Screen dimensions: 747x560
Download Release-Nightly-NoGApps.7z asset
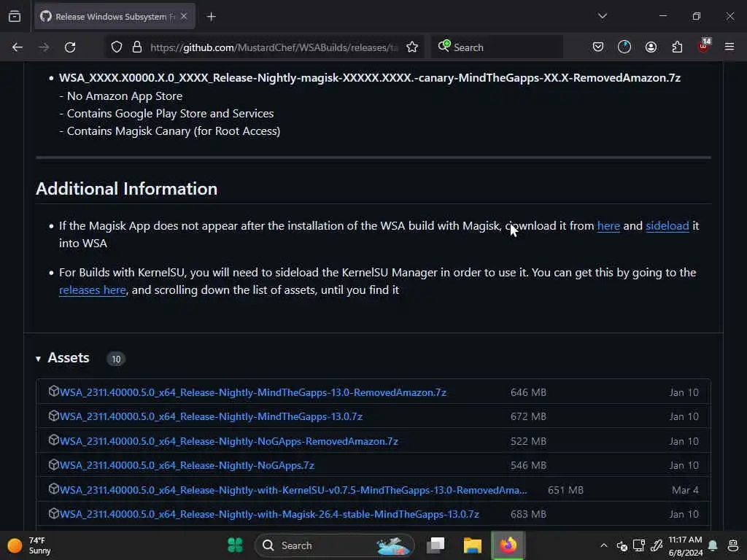(x=187, y=465)
